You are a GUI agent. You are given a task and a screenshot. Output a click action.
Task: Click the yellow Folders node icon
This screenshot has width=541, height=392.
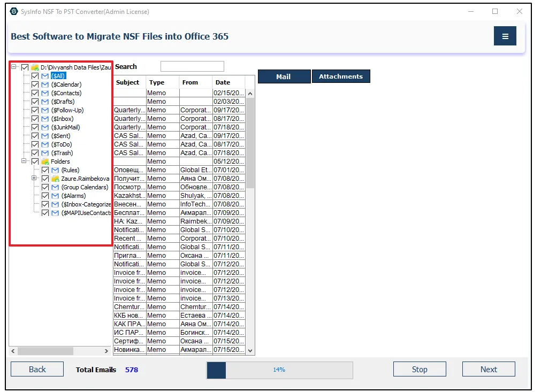click(45, 162)
